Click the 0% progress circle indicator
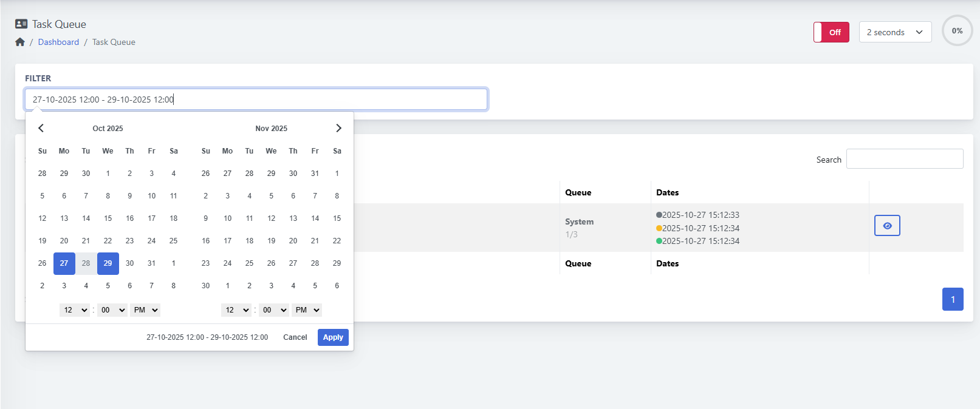 point(957,31)
